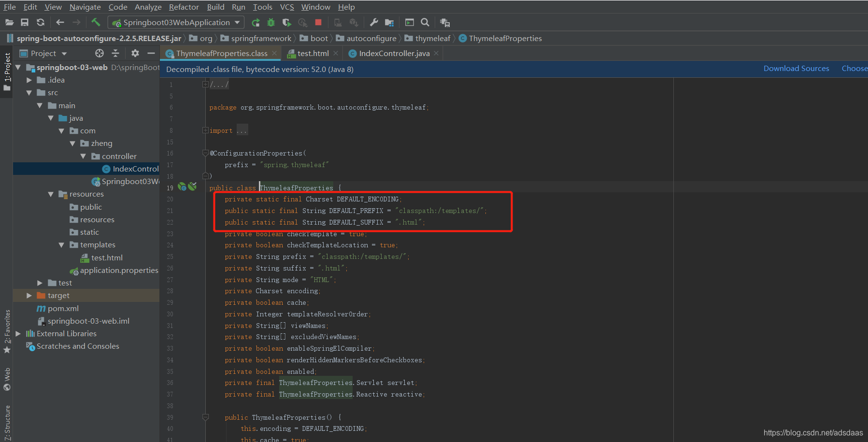
Task: Click the profiler run icon
Action: pyautogui.click(x=303, y=22)
